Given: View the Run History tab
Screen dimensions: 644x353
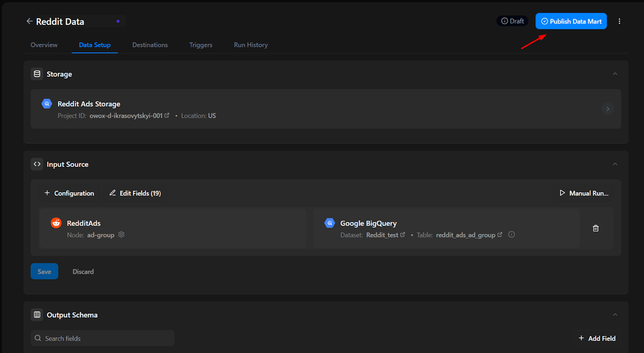Looking at the screenshot, I should pos(251,45).
